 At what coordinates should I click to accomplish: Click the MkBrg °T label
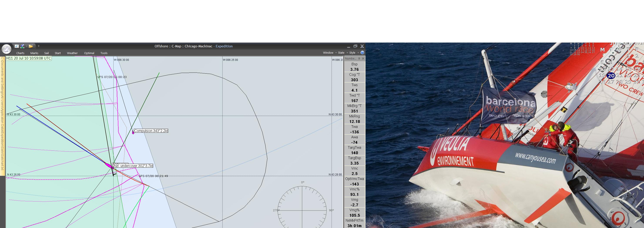coord(354,106)
